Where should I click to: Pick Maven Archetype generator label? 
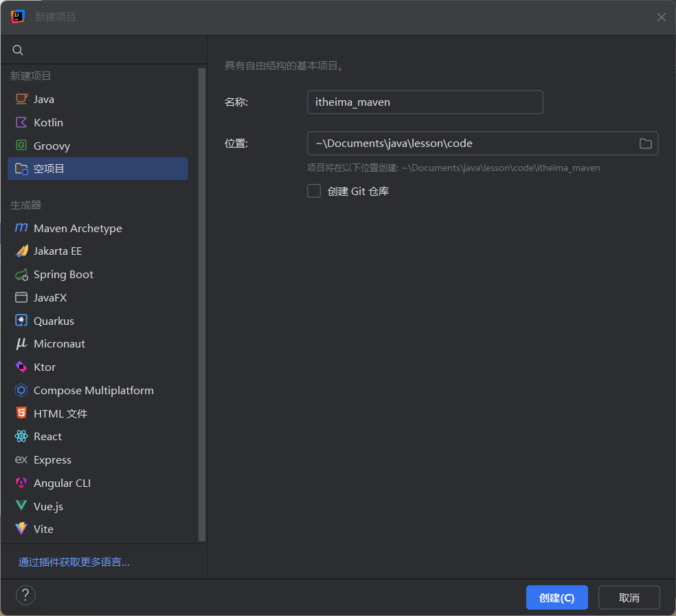point(78,229)
